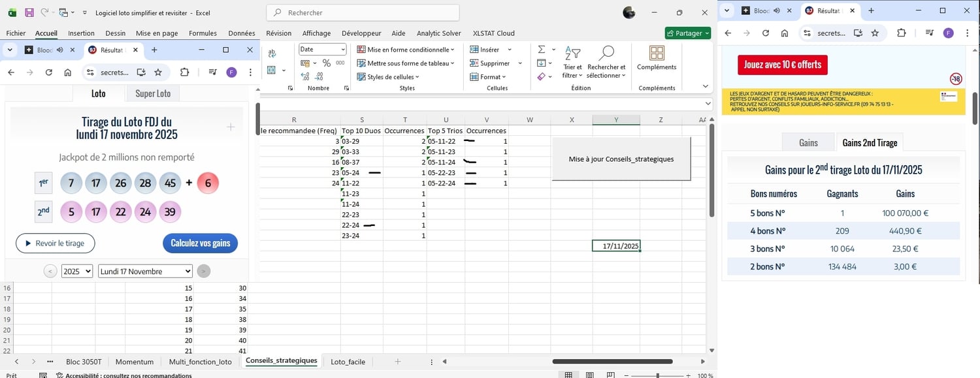
Task: Collapse the Excel ribbon with chevron
Action: click(705, 86)
